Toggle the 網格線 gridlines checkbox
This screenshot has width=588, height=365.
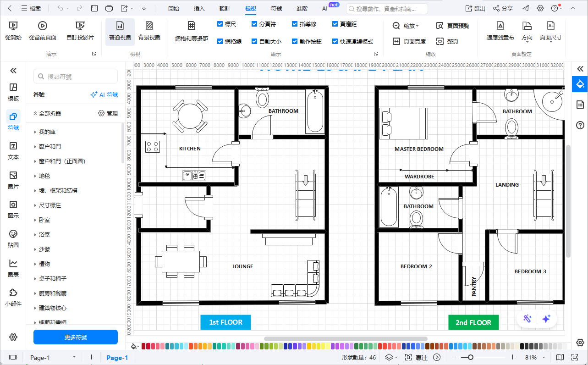click(220, 41)
